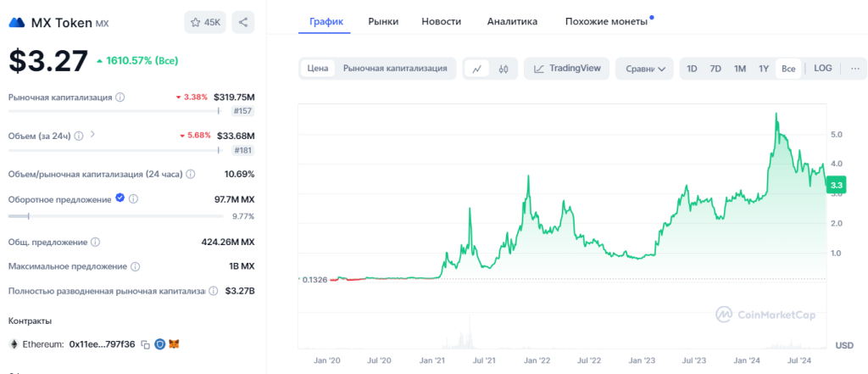This screenshot has width=868, height=374.
Task: Click the 10.69% volume ratio value
Action: coord(239,174)
